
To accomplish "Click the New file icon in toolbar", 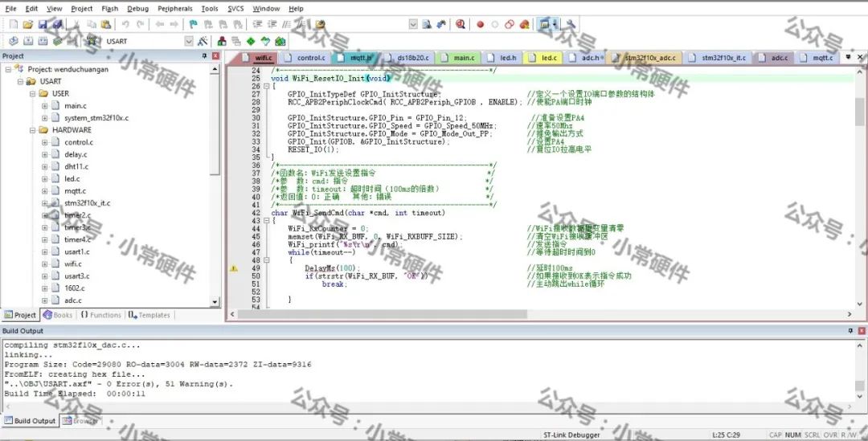I will point(13,25).
